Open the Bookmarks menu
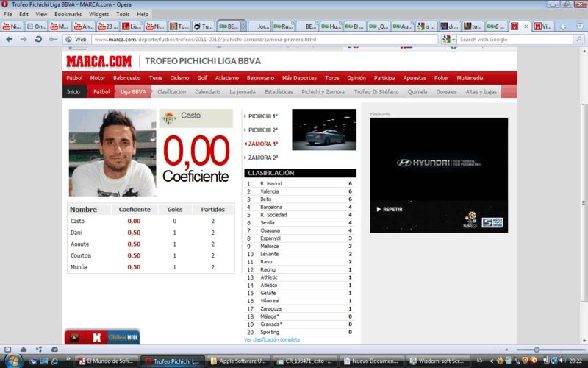The height and width of the screenshot is (368, 588). click(x=68, y=14)
